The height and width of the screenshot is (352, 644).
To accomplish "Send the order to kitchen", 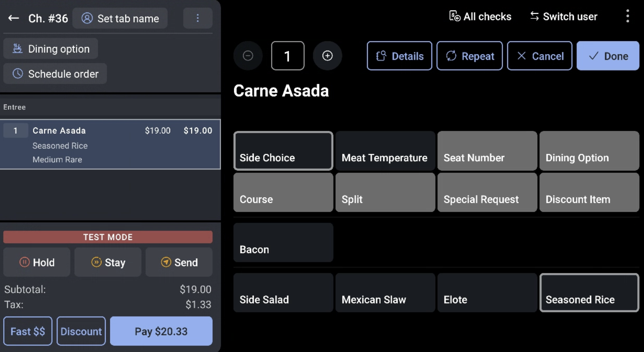I will pyautogui.click(x=179, y=262).
